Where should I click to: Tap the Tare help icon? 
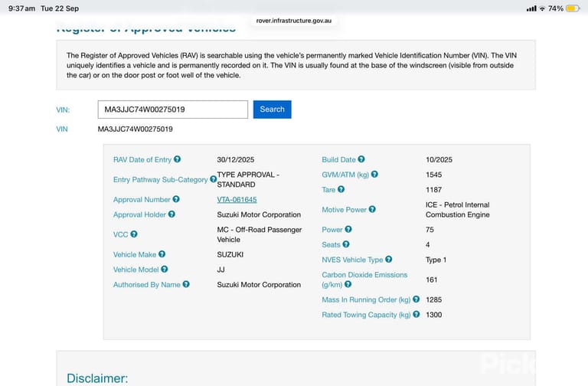[341, 189]
